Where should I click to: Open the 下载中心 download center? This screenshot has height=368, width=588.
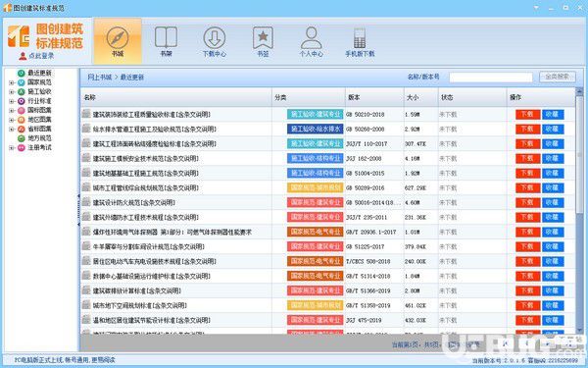pyautogui.click(x=214, y=41)
